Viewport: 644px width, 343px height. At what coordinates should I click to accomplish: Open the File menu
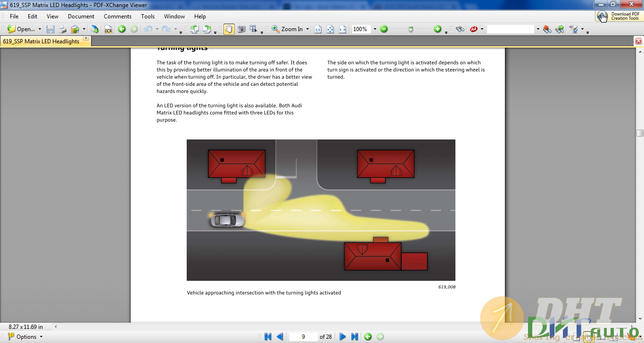pyautogui.click(x=14, y=16)
